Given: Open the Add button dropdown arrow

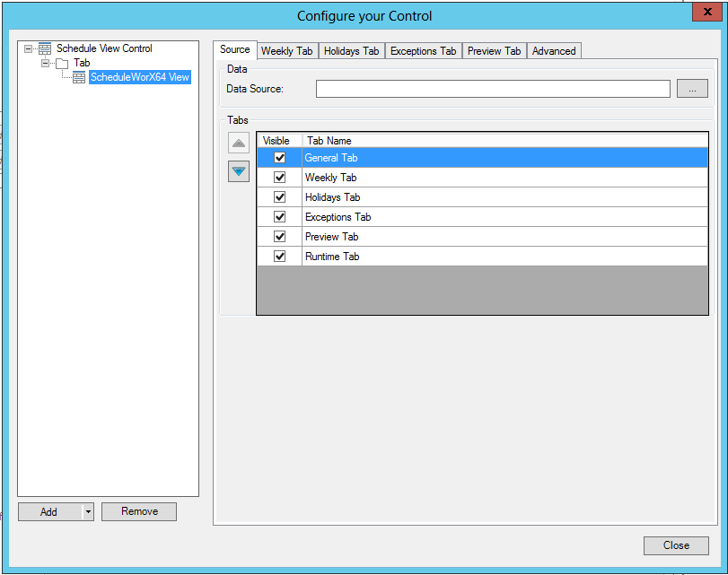Looking at the screenshot, I should [x=88, y=511].
